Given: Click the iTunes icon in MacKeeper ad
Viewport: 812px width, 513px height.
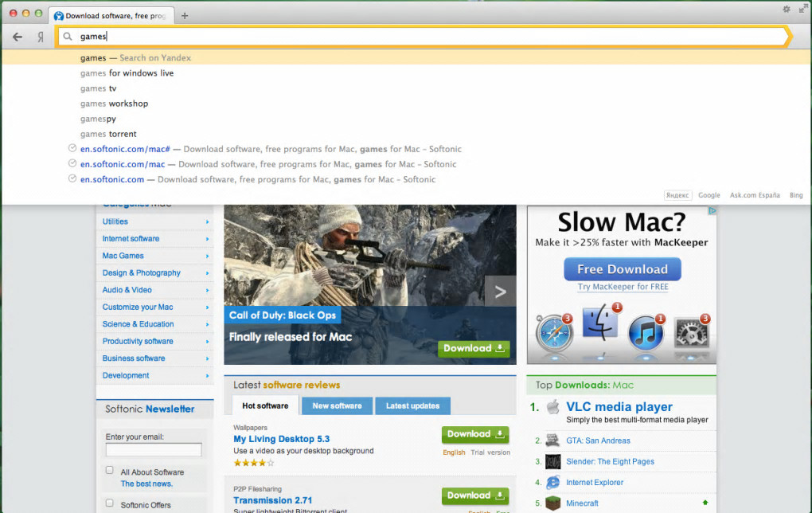Looking at the screenshot, I should (x=646, y=333).
